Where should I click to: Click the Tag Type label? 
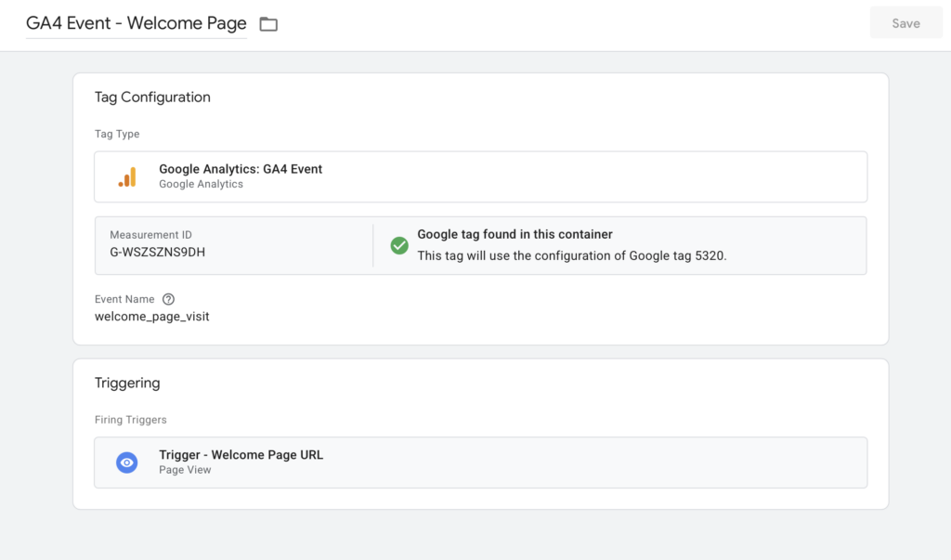click(x=117, y=134)
